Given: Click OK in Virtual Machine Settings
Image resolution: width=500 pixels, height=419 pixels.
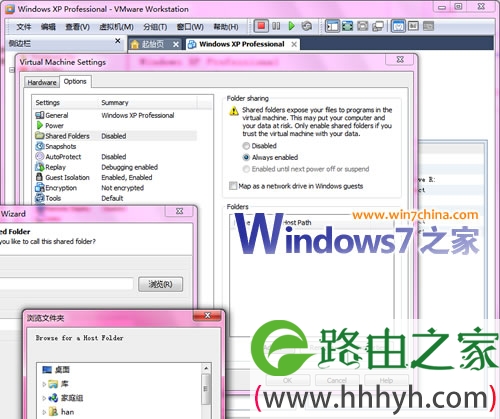Looking at the screenshot, I should point(288,380).
